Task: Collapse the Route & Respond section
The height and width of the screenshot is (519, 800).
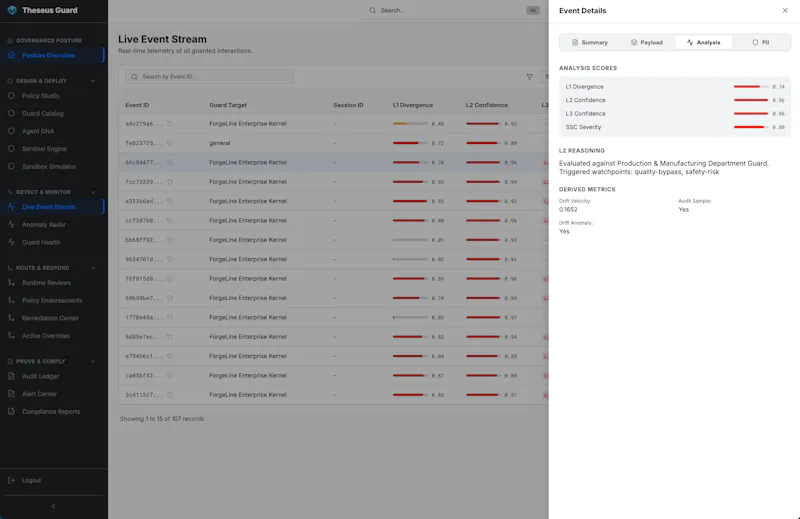Action: (93, 267)
